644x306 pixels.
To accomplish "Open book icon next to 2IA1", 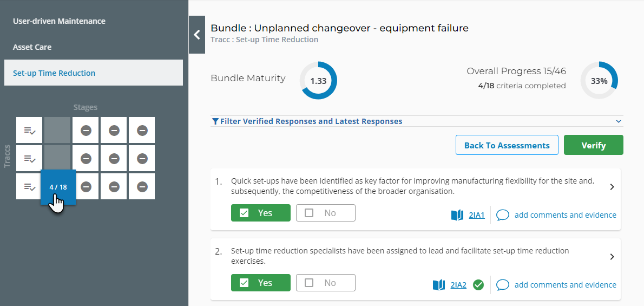I will [x=457, y=215].
